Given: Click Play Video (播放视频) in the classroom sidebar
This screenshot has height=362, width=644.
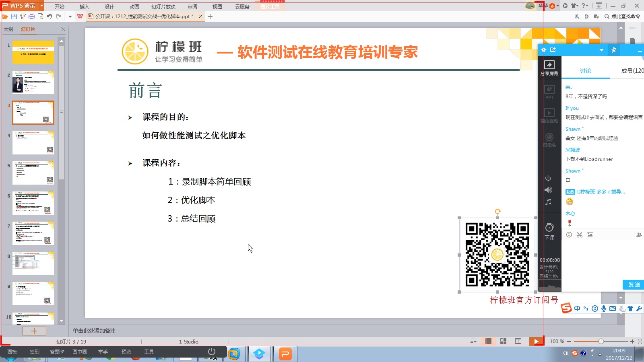Looking at the screenshot, I should click(549, 116).
